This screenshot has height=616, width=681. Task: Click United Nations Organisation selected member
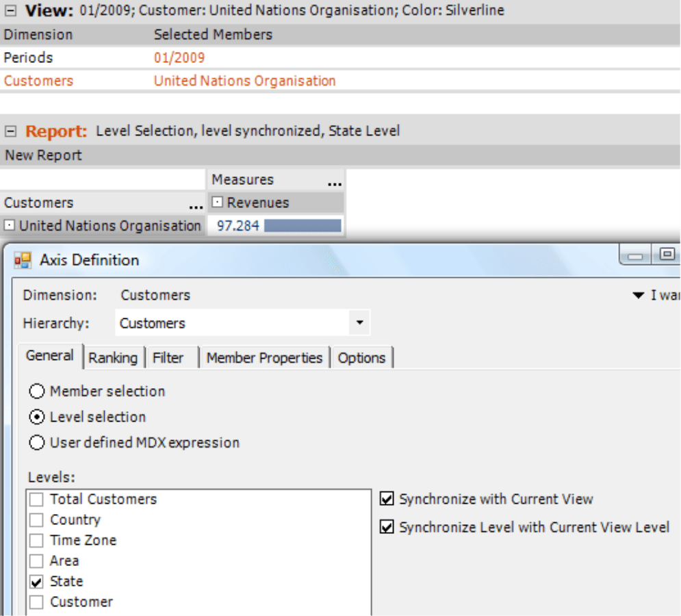point(244,81)
